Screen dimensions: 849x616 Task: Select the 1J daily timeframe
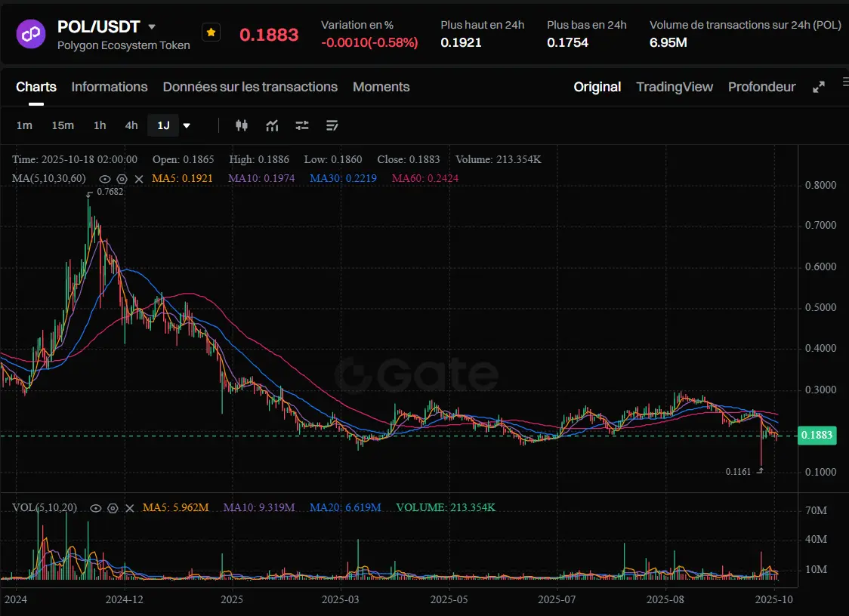(x=163, y=125)
